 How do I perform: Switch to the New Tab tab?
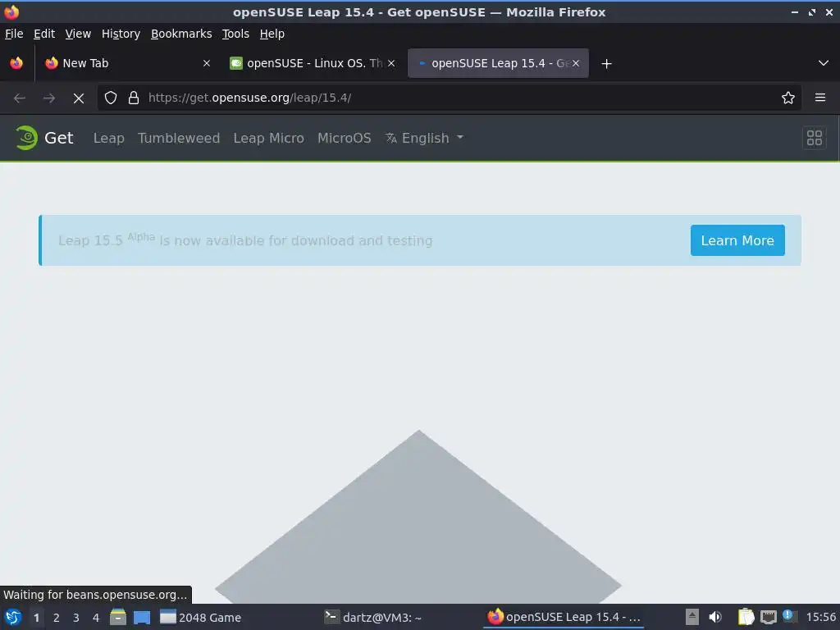pos(127,63)
